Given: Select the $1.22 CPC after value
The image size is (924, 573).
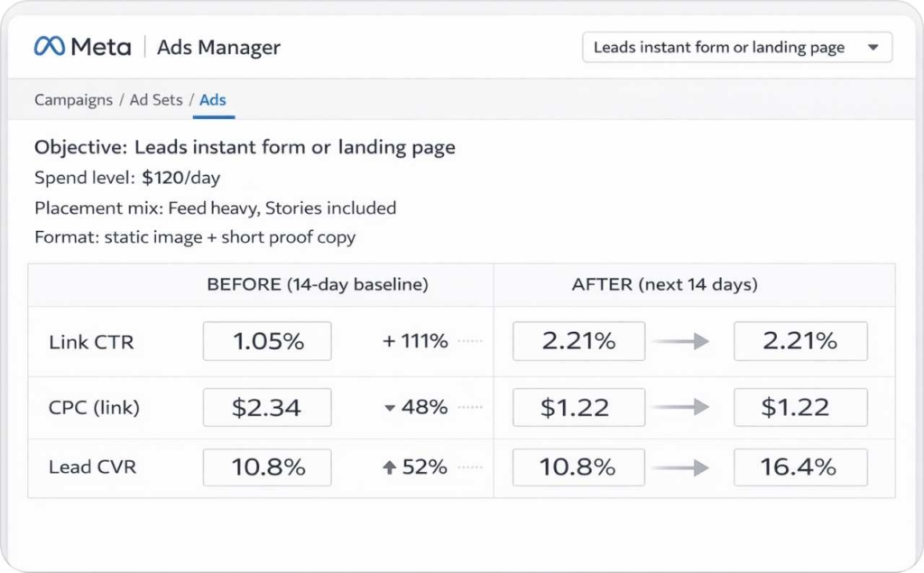Looking at the screenshot, I should click(x=799, y=406).
